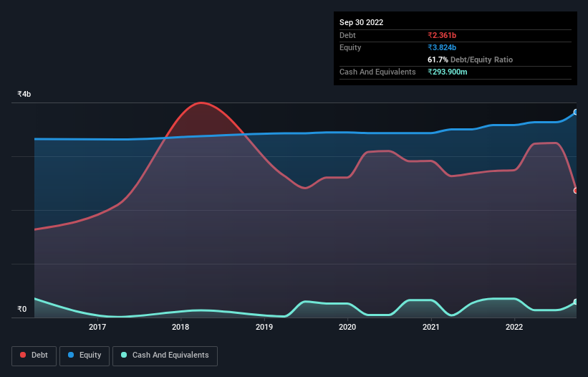The height and width of the screenshot is (377, 588).
Task: Click the teal Cash legend dot
Action: pos(124,355)
